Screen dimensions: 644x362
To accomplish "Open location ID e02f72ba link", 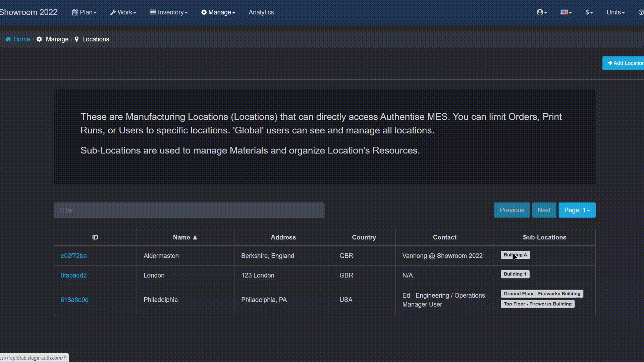I will [73, 256].
